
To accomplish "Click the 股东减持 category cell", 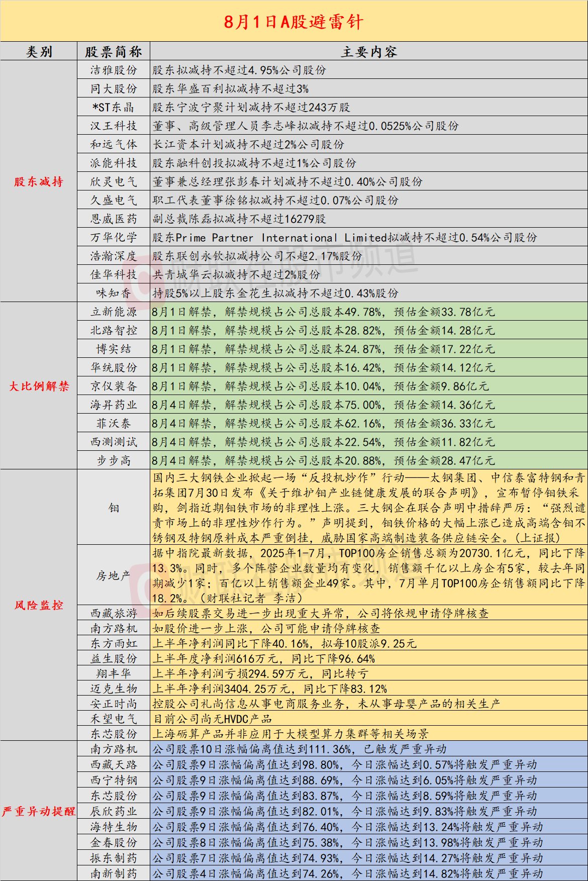I will [39, 181].
